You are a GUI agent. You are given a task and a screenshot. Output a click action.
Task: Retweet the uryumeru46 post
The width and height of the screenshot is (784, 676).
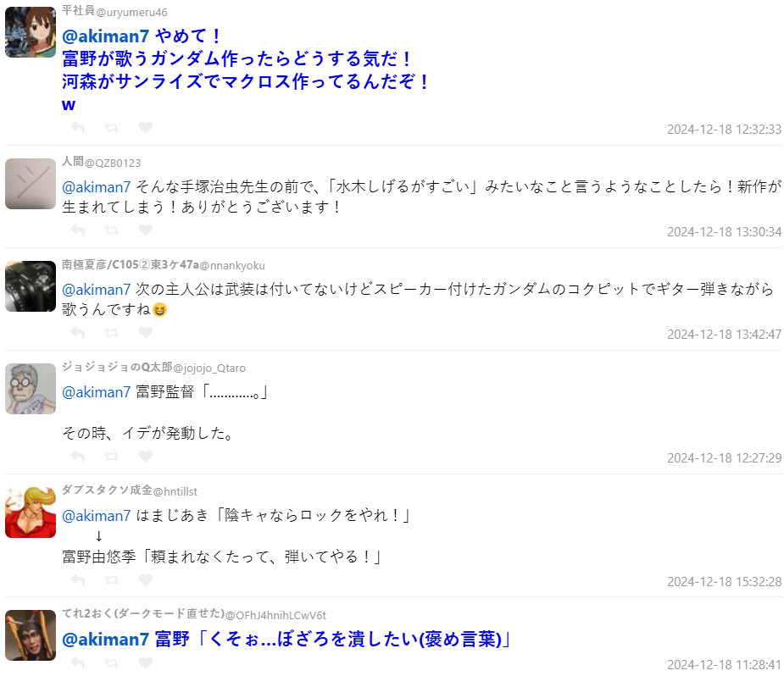click(x=112, y=127)
